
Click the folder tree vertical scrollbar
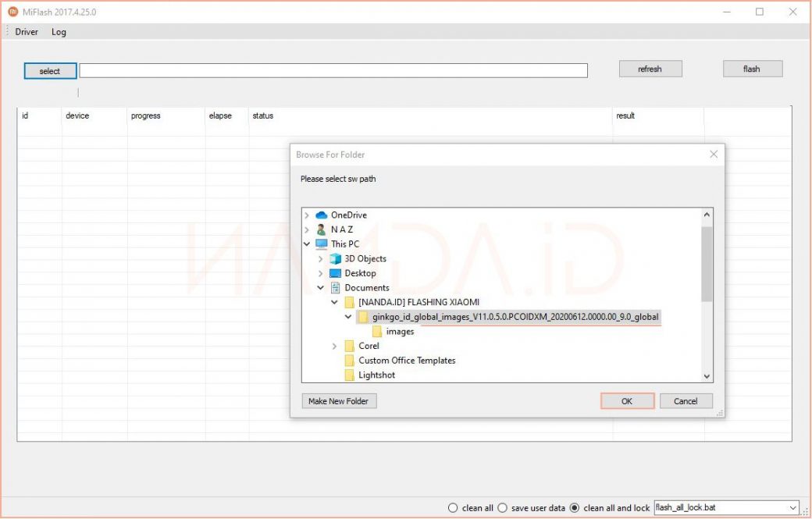tap(707, 265)
